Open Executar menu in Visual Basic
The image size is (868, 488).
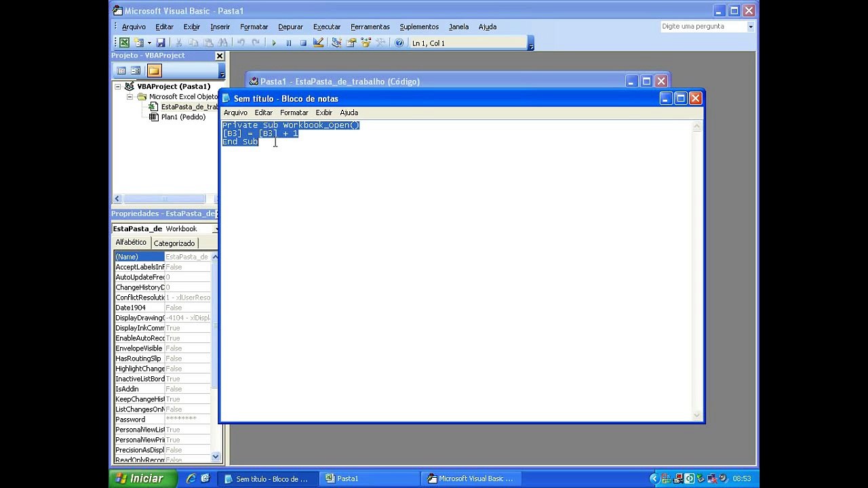click(x=327, y=26)
